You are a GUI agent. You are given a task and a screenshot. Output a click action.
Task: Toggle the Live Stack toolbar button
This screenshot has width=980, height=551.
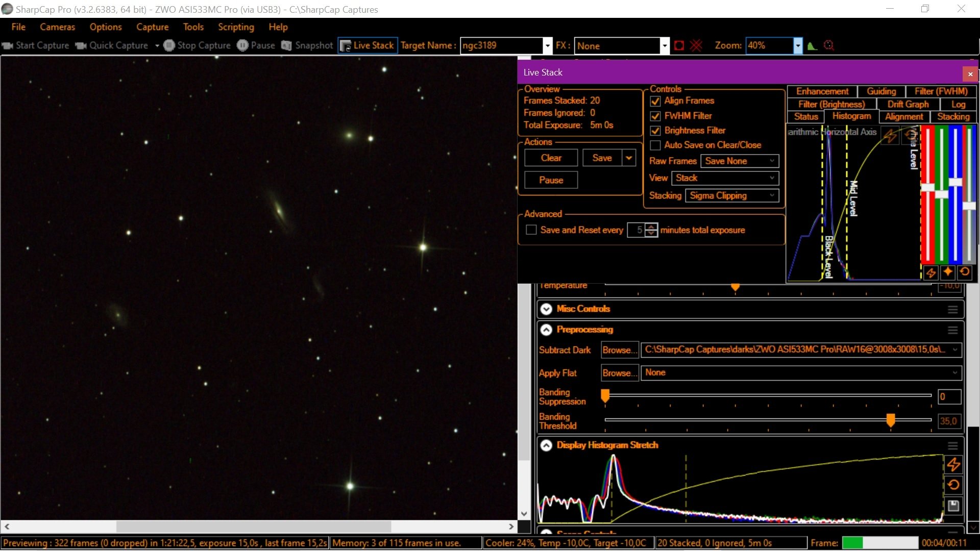(367, 45)
